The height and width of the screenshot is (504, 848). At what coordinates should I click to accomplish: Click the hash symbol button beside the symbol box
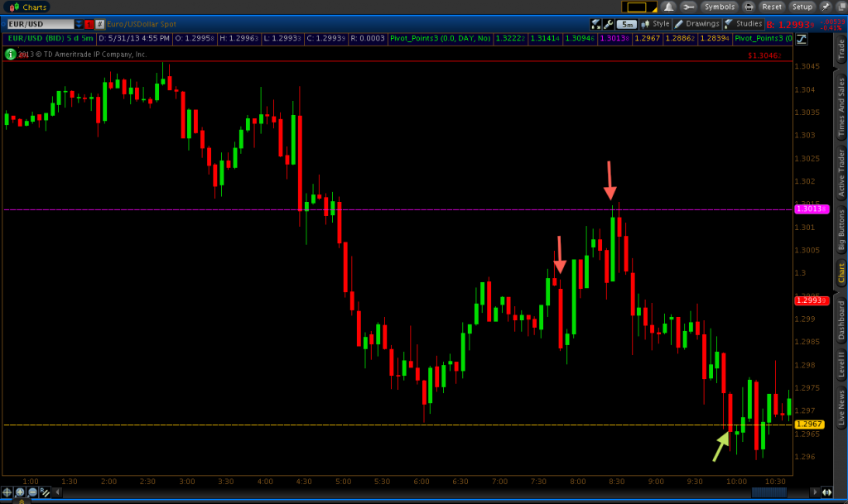click(x=99, y=24)
